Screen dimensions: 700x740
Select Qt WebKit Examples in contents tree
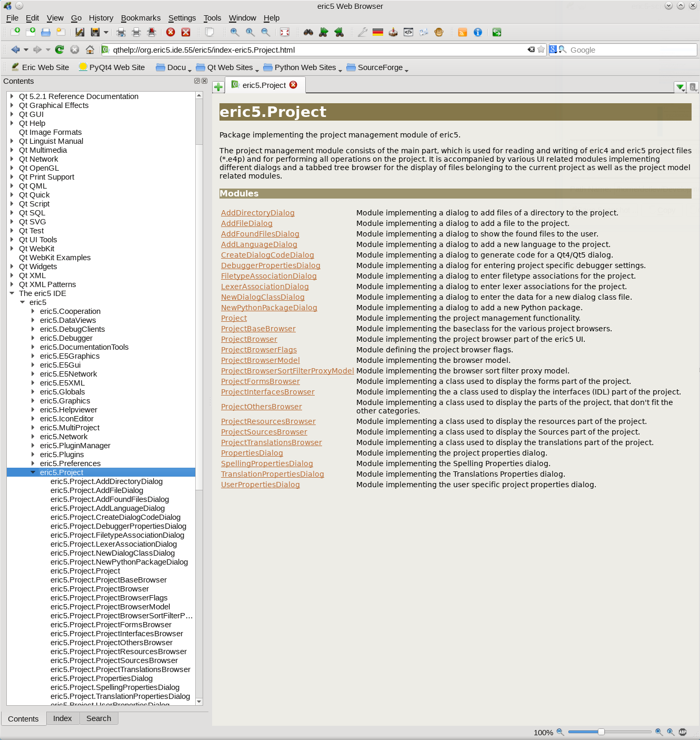click(55, 258)
